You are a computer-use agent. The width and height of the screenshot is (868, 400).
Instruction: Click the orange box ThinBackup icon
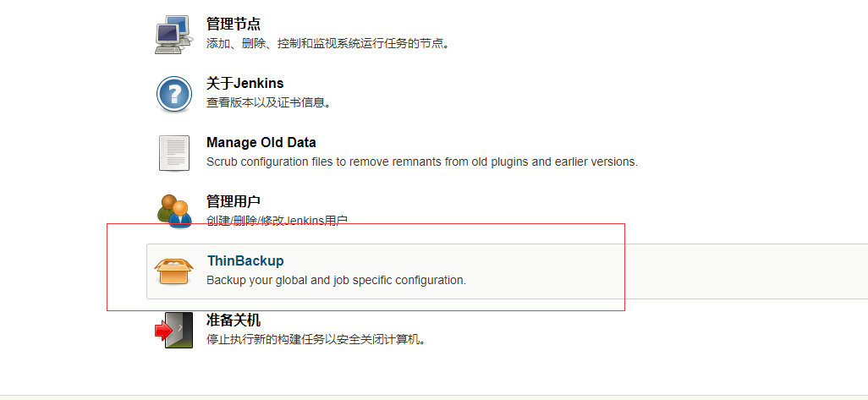(x=173, y=271)
